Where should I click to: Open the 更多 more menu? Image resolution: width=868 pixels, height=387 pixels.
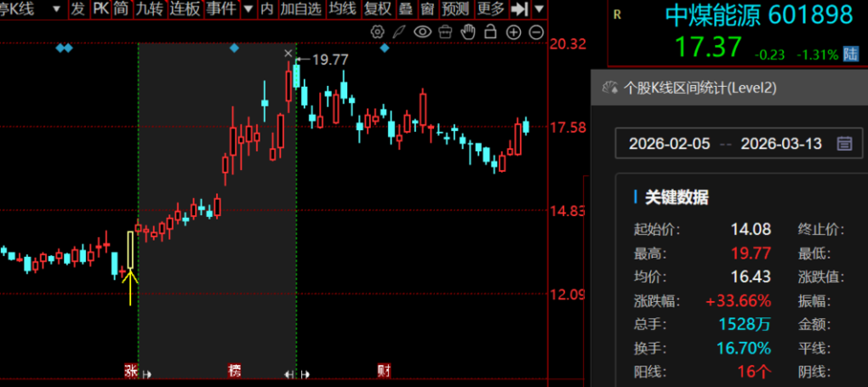tap(490, 9)
